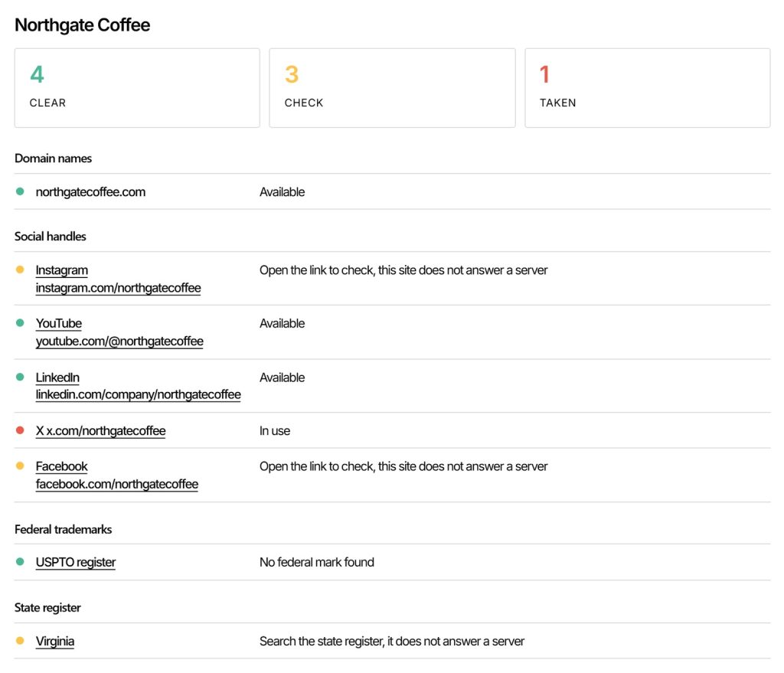784x673 pixels.
Task: Open the X x.com/northgatecoffee link
Action: coord(100,431)
